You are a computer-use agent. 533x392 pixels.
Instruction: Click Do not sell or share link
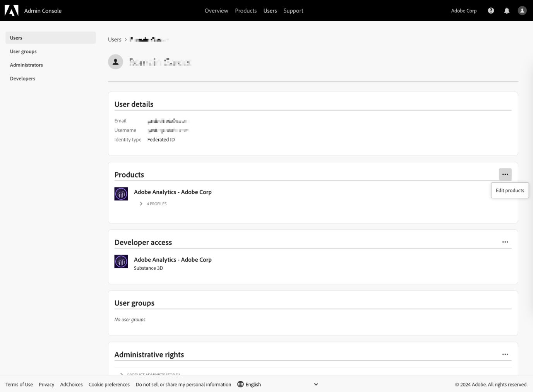coord(183,384)
